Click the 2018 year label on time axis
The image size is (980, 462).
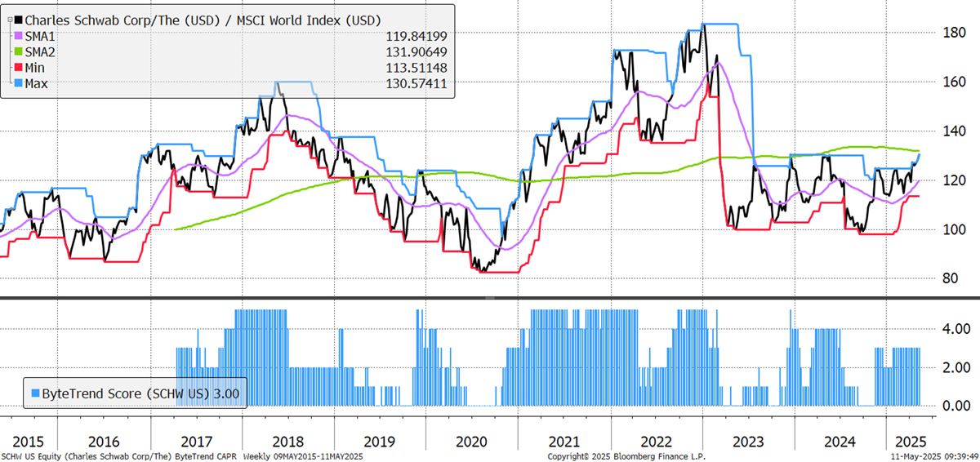tap(287, 440)
